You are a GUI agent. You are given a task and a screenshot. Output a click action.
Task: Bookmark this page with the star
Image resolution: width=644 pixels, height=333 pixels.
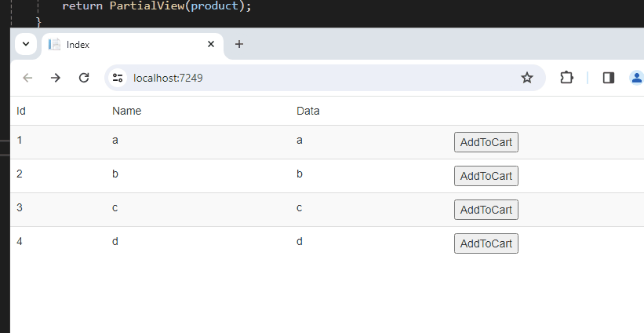(x=527, y=78)
